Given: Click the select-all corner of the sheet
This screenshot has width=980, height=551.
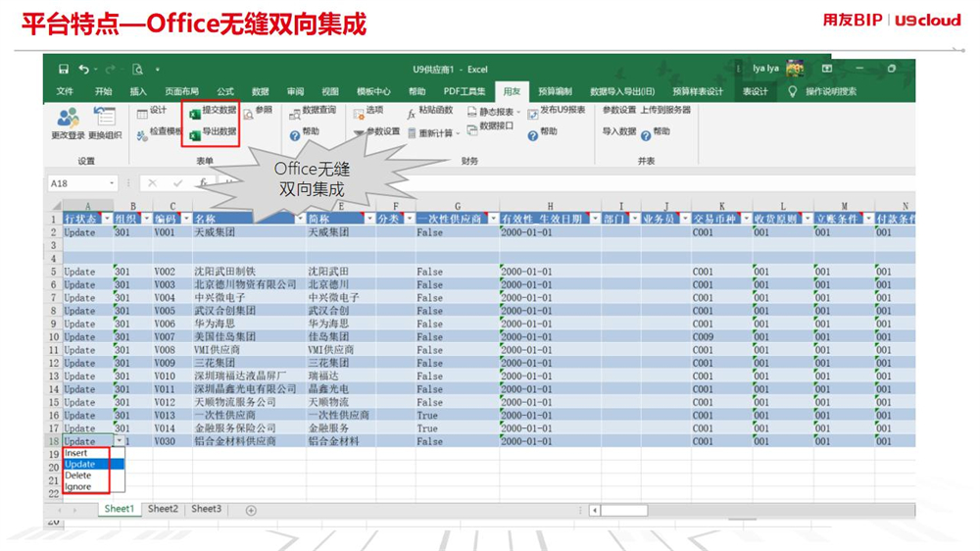Looking at the screenshot, I should point(55,206).
